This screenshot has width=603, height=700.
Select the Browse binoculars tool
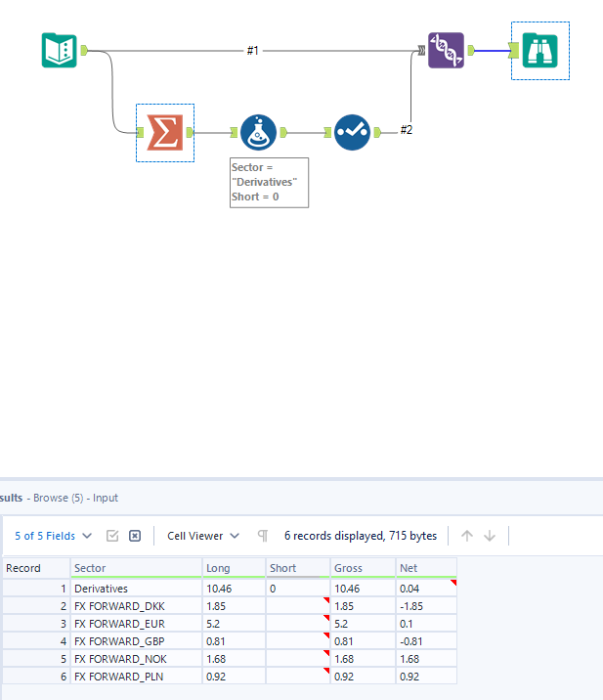click(540, 51)
